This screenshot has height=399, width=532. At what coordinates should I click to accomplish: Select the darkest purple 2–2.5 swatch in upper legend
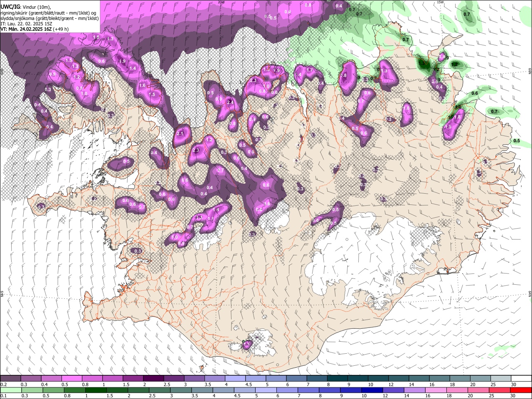click(153, 379)
